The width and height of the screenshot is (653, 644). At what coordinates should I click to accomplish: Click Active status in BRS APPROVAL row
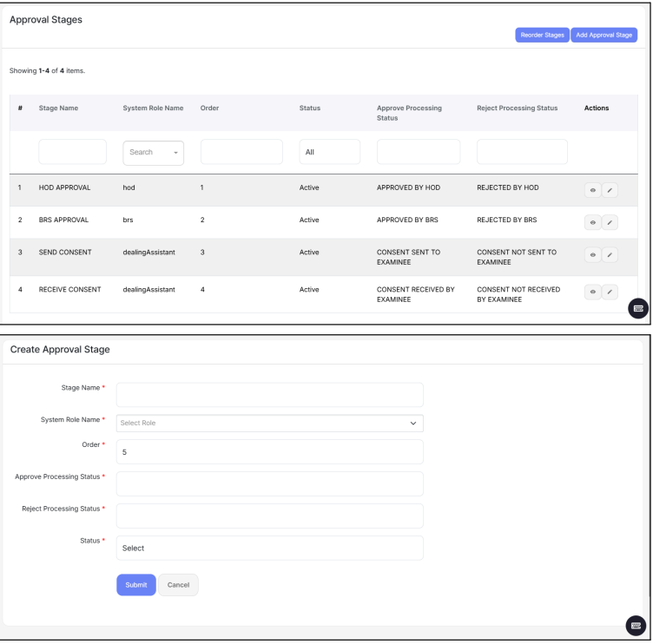tap(309, 220)
